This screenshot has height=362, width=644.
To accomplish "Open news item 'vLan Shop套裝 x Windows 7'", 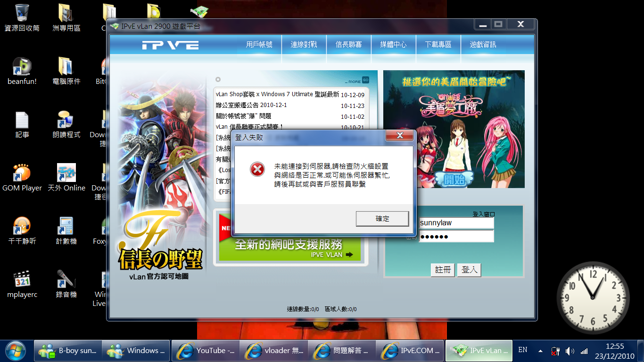I will (x=277, y=94).
